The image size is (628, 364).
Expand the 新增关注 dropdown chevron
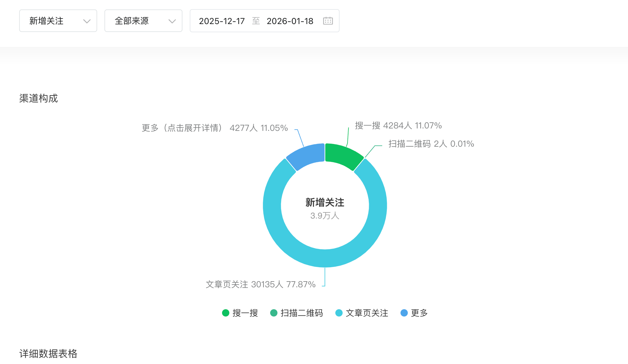pyautogui.click(x=87, y=21)
